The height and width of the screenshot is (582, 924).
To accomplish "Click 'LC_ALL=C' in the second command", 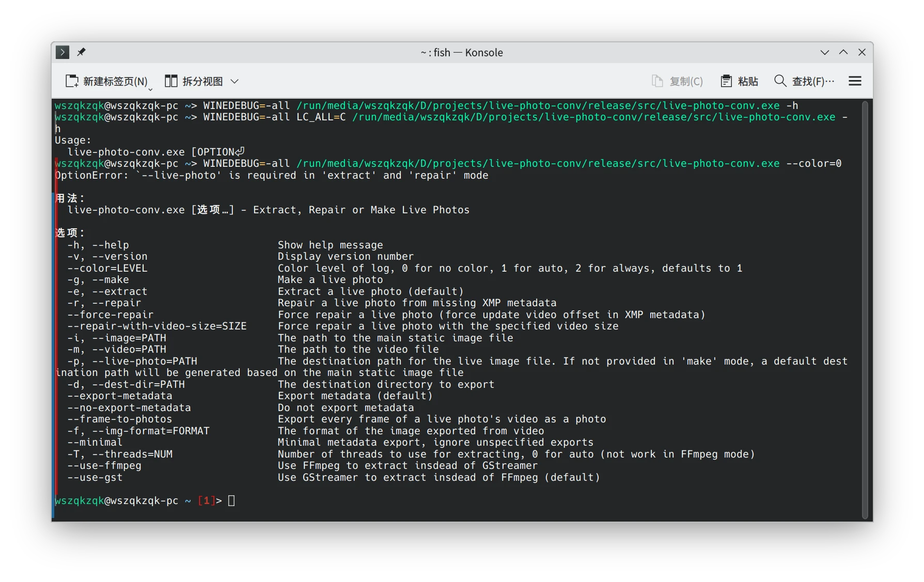I will [321, 117].
